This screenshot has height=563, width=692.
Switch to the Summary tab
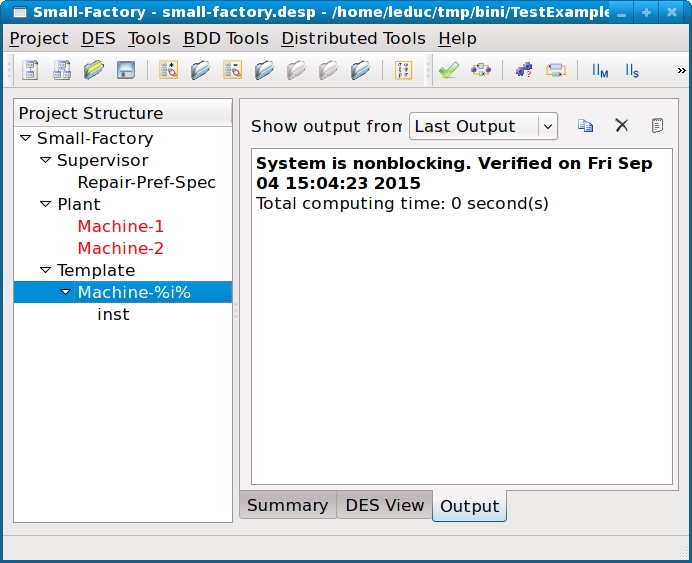287,505
